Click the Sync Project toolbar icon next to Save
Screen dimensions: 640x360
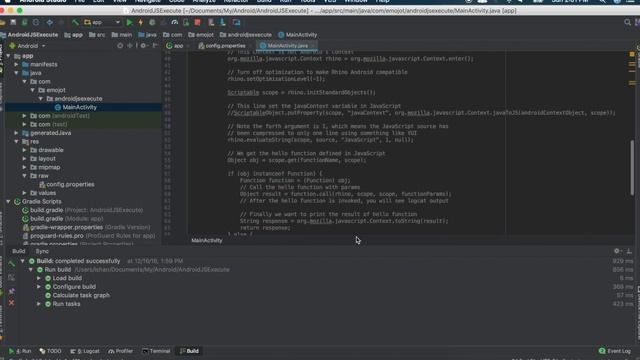[24, 22]
